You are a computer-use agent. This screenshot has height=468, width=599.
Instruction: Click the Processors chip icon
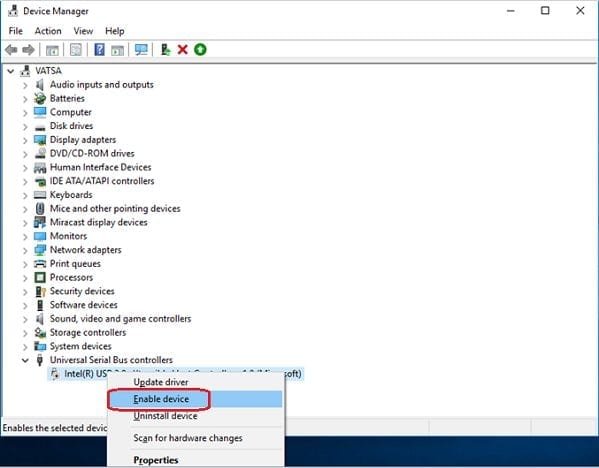click(40, 277)
